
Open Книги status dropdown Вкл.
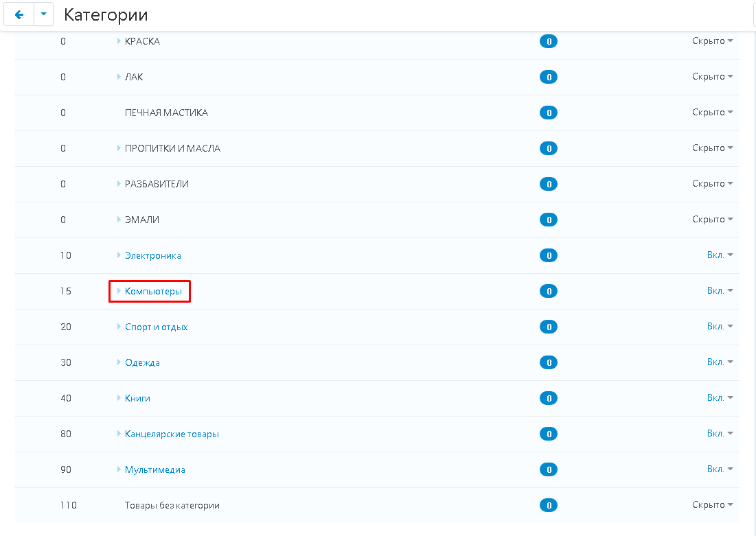point(720,397)
